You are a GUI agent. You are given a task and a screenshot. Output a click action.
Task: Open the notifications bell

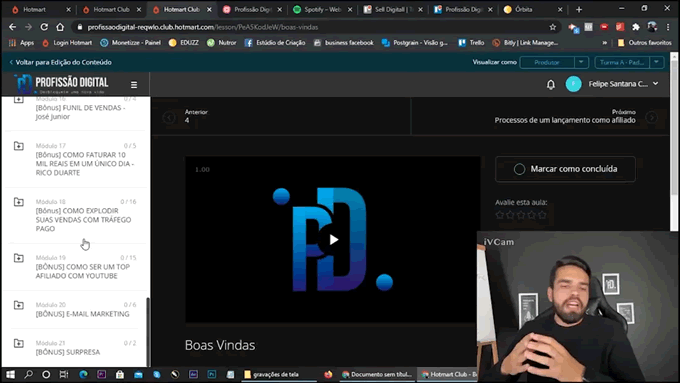551,84
